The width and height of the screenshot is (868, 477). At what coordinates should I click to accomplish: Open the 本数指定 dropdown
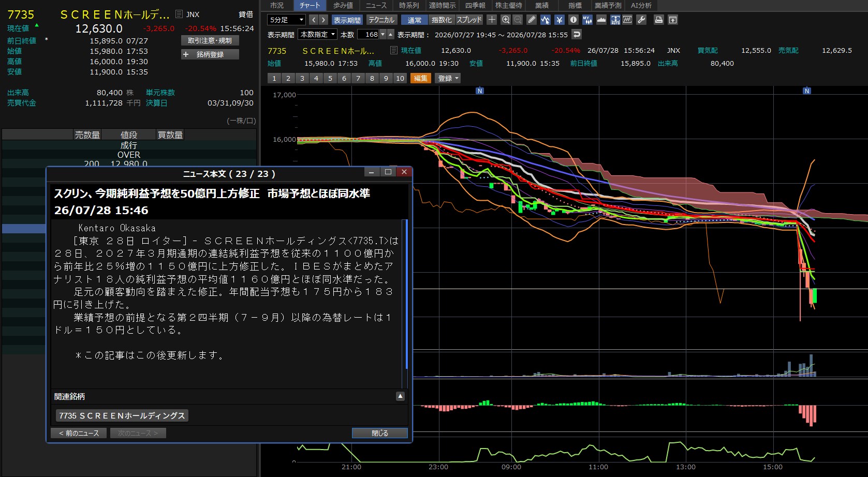tap(318, 34)
